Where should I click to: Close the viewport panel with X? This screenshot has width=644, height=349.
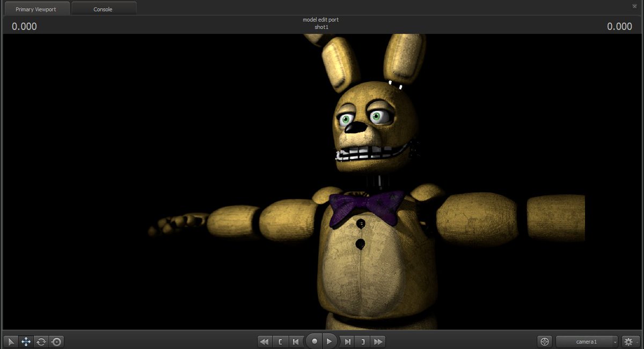[635, 5]
